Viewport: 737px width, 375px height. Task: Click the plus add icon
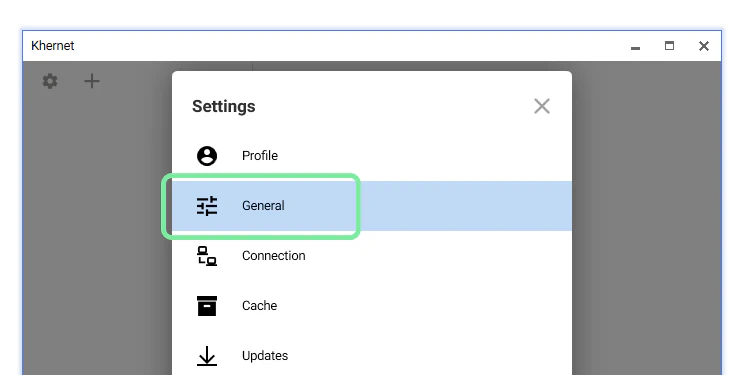click(x=92, y=81)
